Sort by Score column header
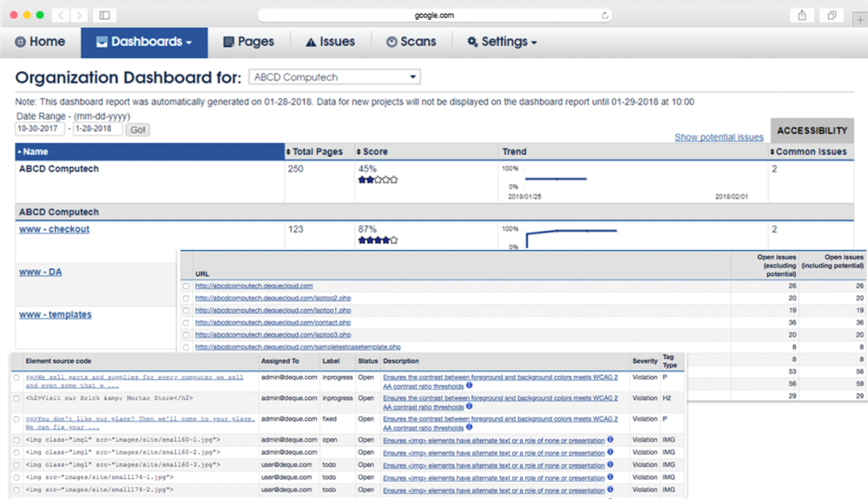The image size is (868, 499). (x=372, y=152)
